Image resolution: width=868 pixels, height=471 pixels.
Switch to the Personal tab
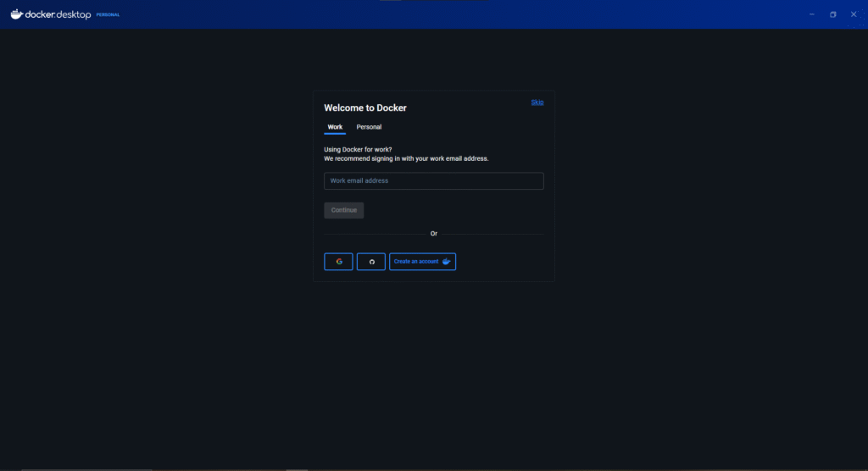(369, 127)
